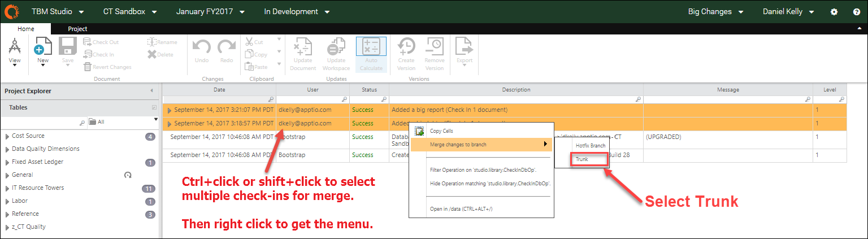Select Open in /data menu entry
This screenshot has height=239, width=868.
(x=481, y=209)
